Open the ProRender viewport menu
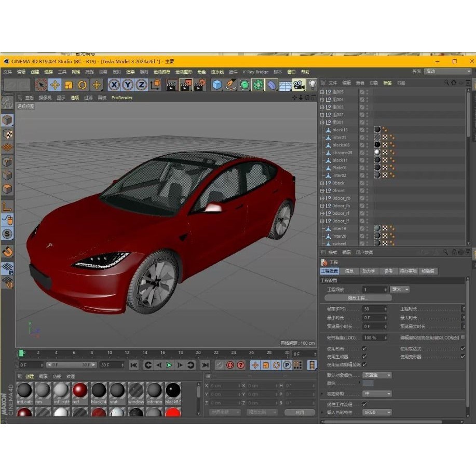476x476 pixels. 122,98
